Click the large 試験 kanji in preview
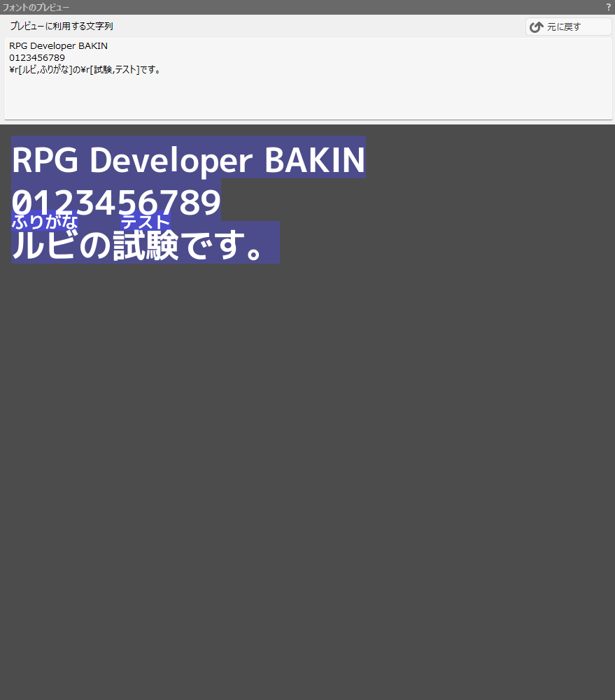The image size is (615, 700). tap(146, 246)
